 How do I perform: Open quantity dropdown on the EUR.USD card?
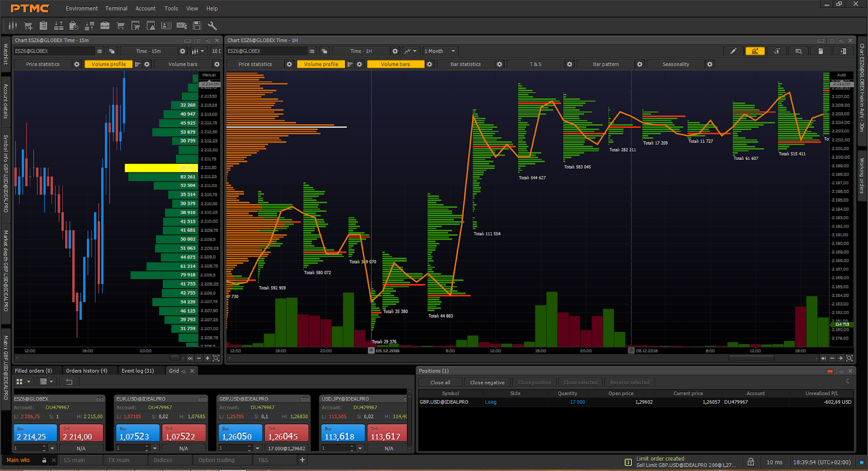pyautogui.click(x=155, y=448)
